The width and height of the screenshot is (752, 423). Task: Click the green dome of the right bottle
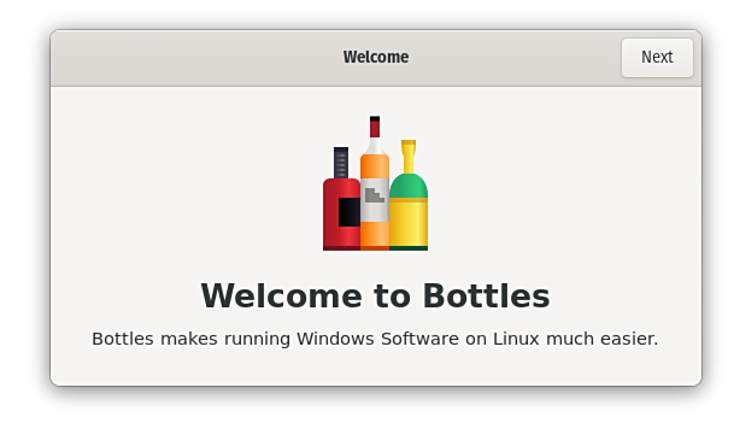408,185
